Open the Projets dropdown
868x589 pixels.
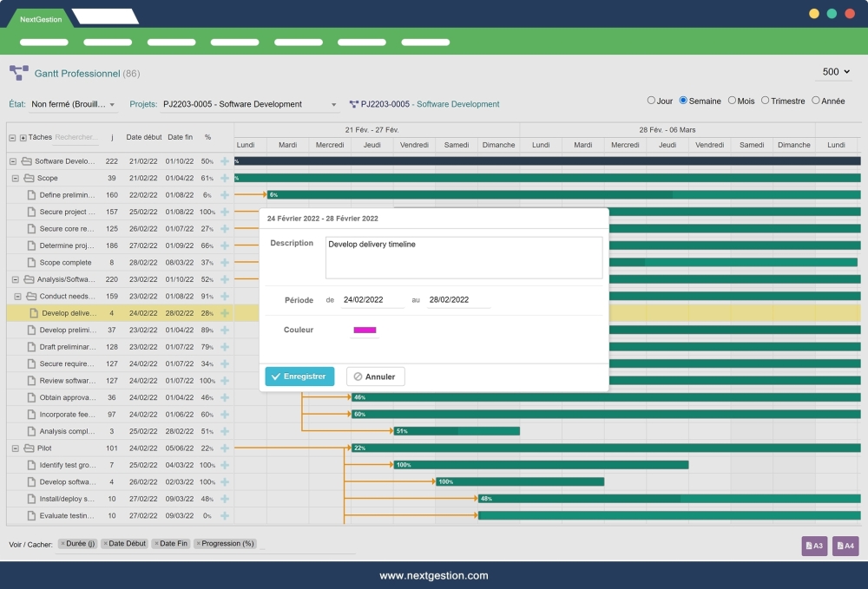[x=334, y=103]
